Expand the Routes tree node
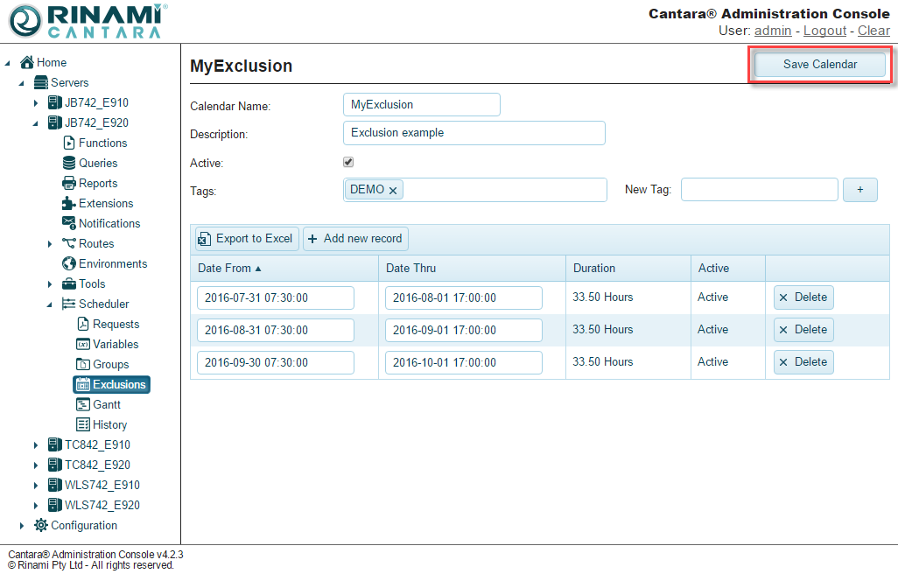 [x=50, y=244]
